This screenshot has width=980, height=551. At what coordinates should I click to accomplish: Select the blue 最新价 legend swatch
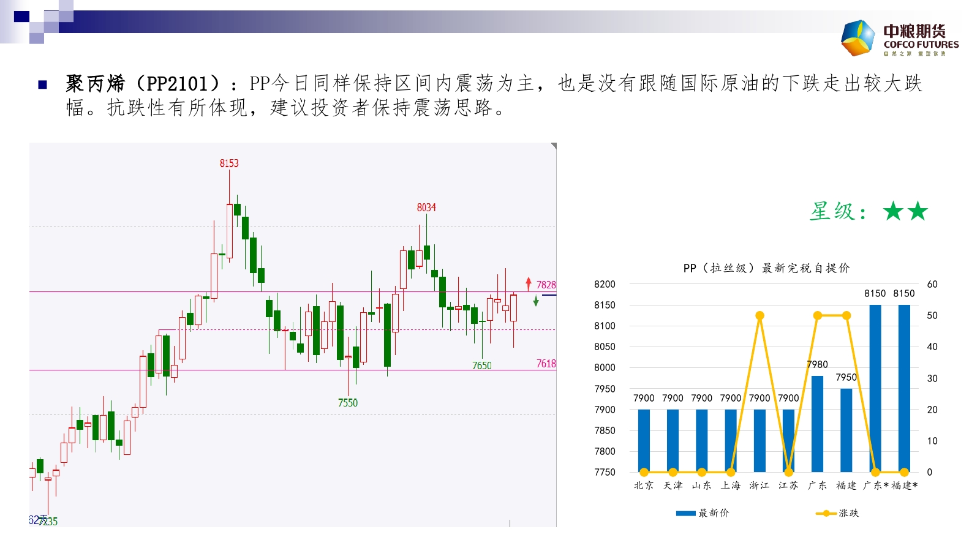click(685, 513)
